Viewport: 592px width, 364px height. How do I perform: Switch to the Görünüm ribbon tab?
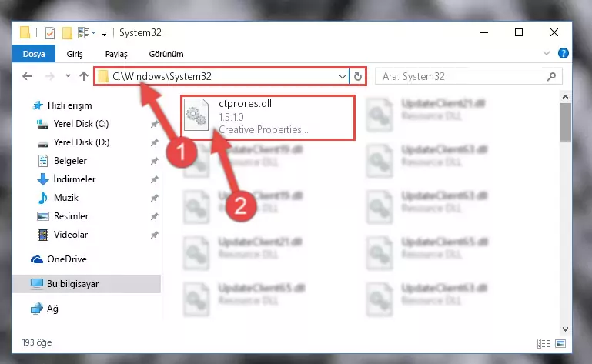pos(166,54)
